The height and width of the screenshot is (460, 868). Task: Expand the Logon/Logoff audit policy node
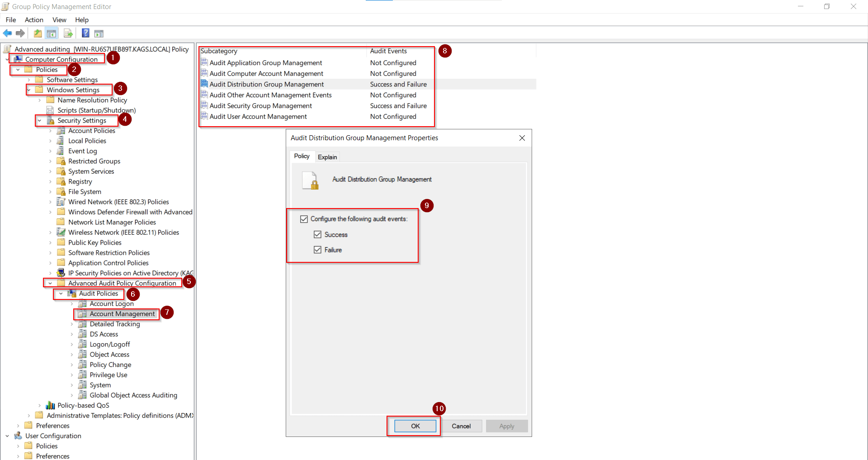tap(72, 344)
